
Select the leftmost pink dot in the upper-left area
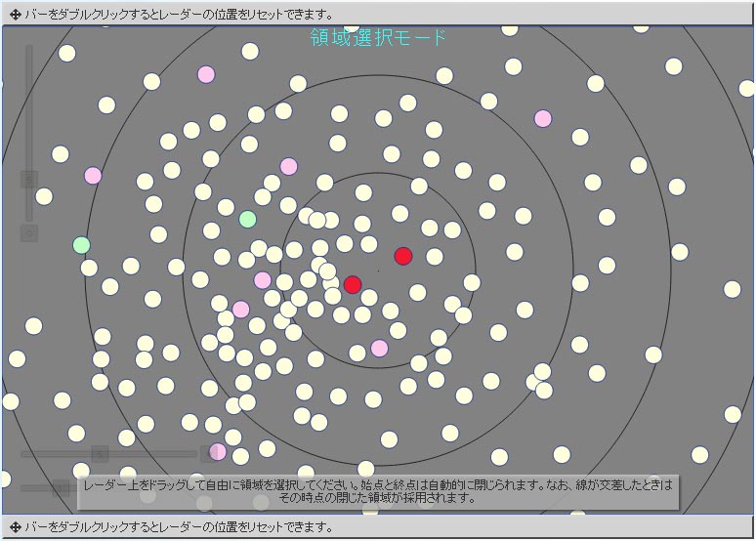(93, 176)
